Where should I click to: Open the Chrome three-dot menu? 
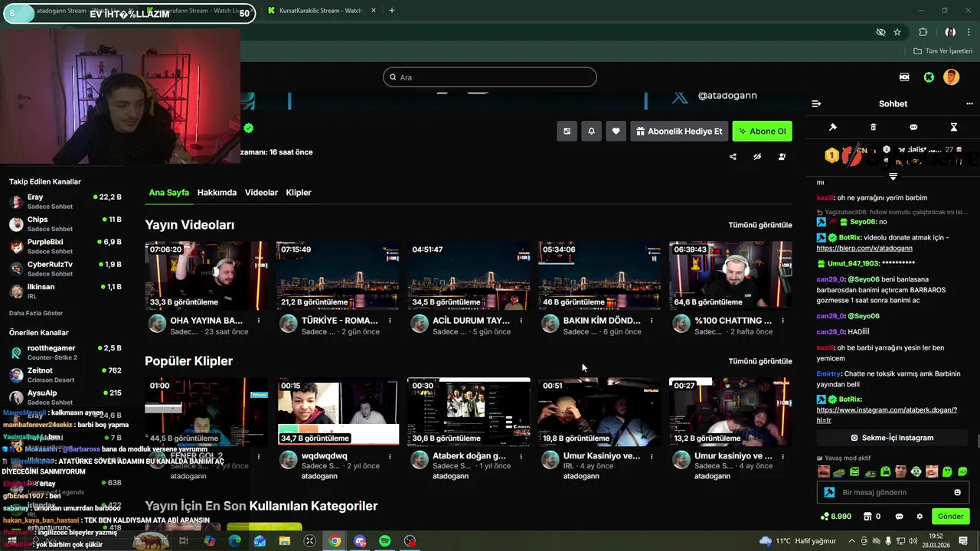969,32
